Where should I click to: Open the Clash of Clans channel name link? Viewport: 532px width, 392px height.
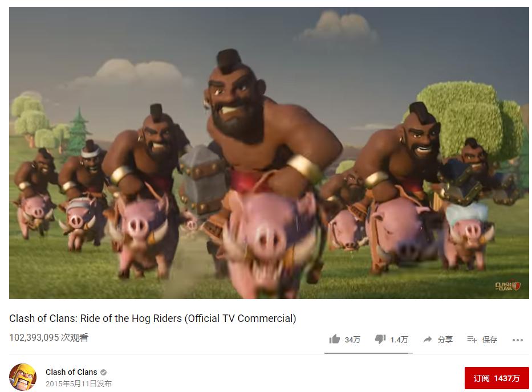point(71,372)
